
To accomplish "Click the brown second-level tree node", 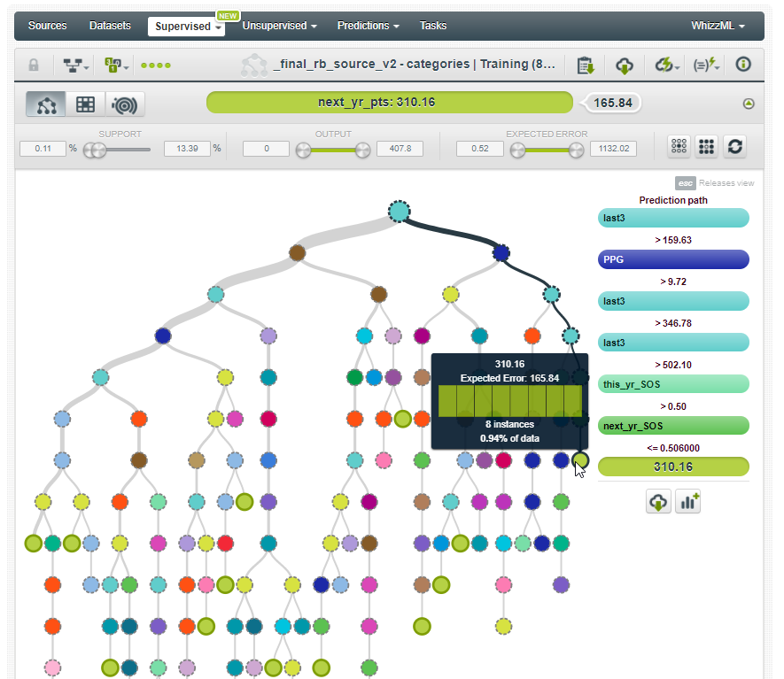I will [297, 253].
